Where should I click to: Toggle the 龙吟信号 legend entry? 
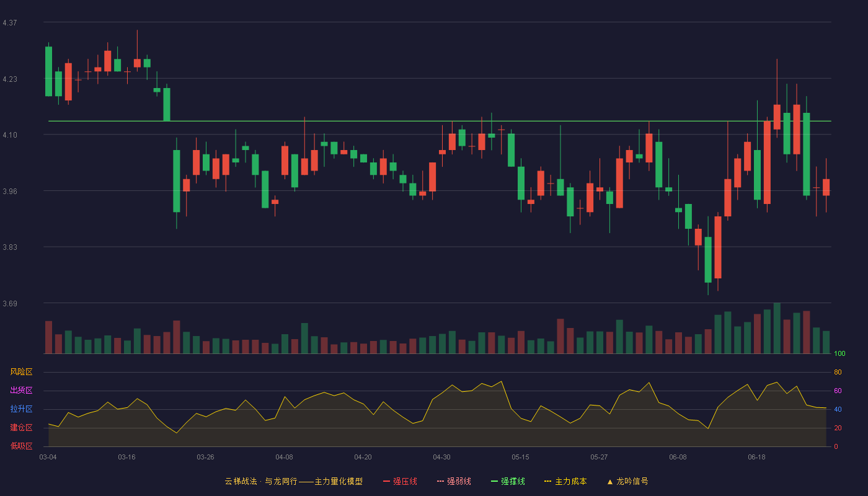point(627,481)
